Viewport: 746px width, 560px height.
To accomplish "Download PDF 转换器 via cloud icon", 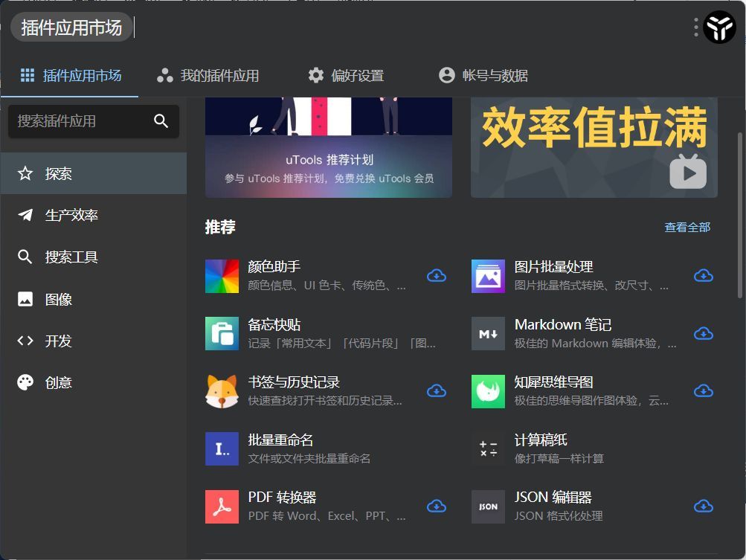I will (x=437, y=506).
